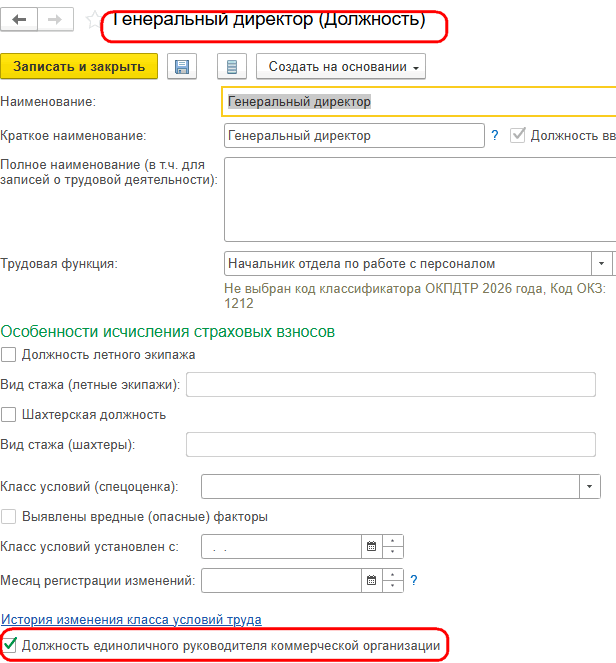Screen dimensions: 616x663
Task: Toggle Шахтерская должность checkbox
Action: 8,414
